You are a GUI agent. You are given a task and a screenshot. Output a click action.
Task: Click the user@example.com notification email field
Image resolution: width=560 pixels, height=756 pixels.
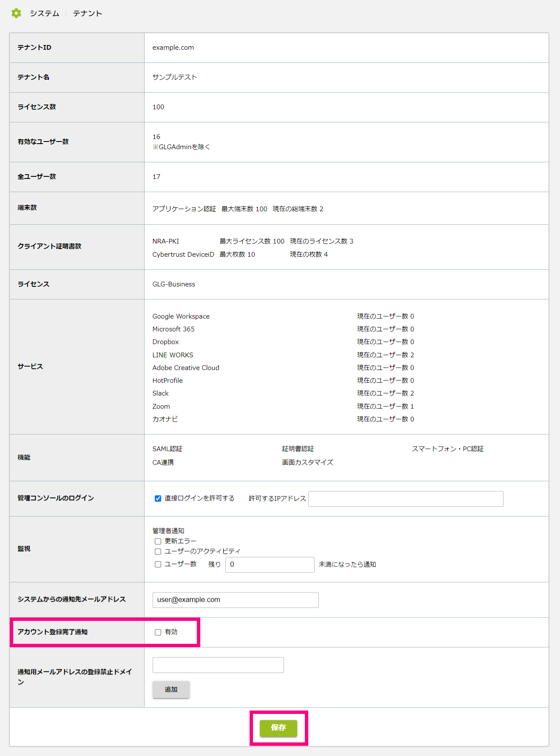point(236,600)
